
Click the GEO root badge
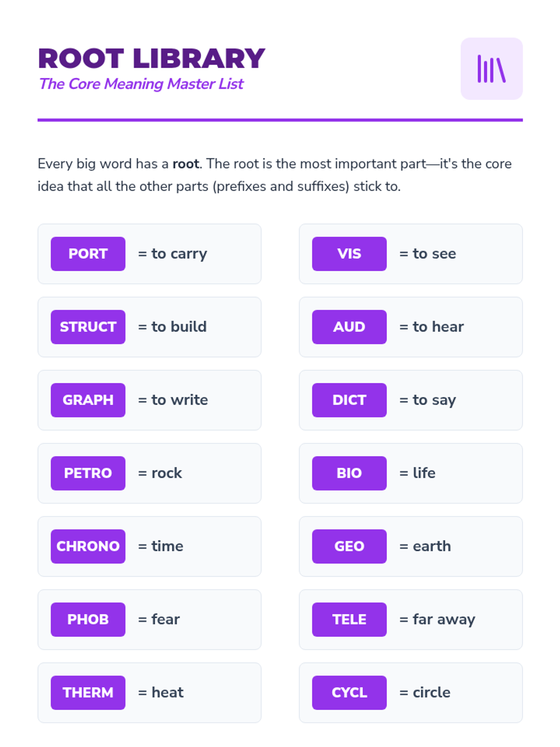coord(349,546)
